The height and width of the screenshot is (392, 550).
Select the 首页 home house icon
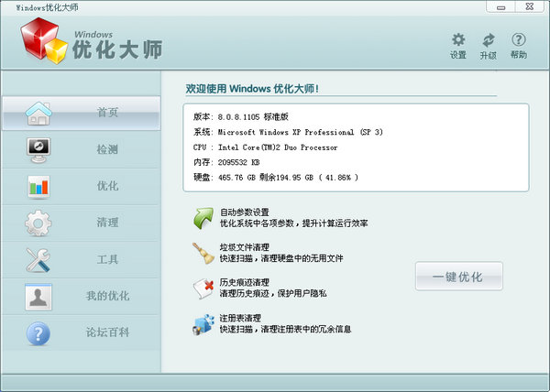tap(38, 114)
